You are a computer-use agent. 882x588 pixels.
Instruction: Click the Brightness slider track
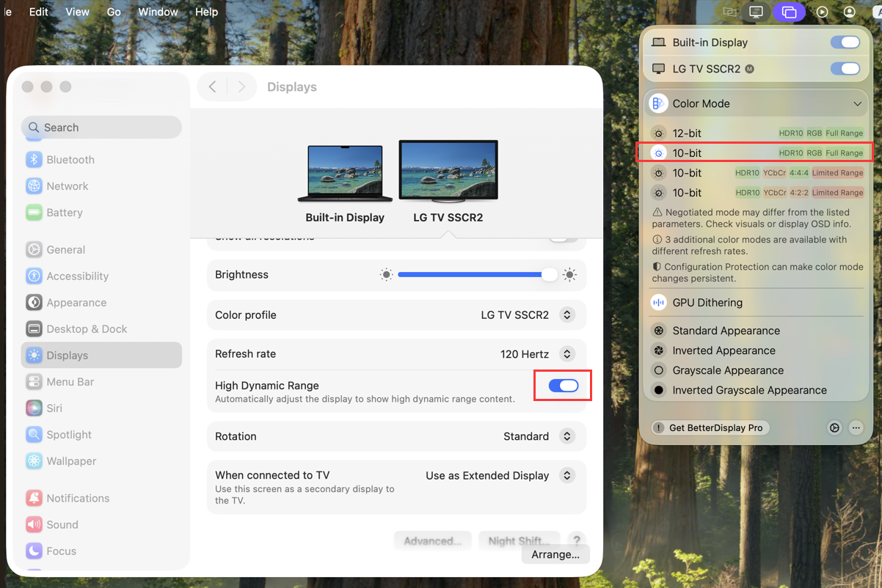[477, 275]
